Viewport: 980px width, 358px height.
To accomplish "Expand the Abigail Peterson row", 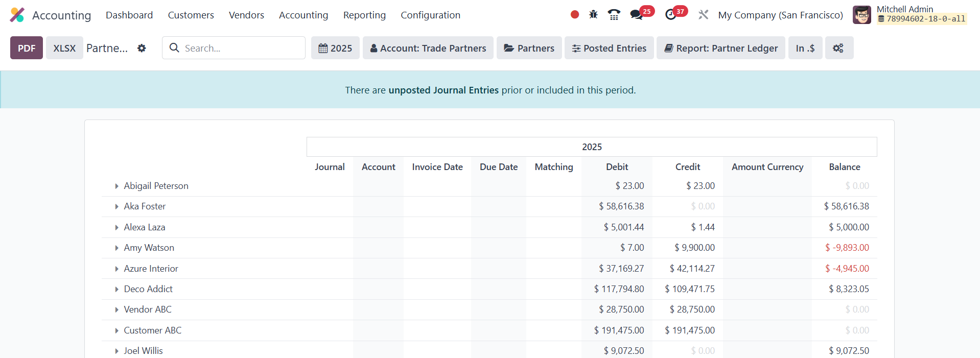I will (x=117, y=186).
